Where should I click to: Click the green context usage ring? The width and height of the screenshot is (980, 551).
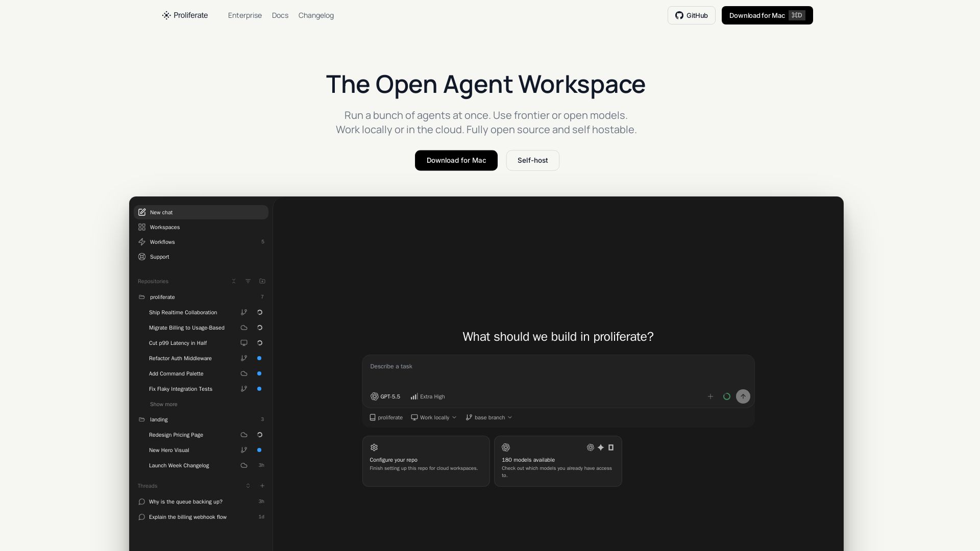coord(727,396)
